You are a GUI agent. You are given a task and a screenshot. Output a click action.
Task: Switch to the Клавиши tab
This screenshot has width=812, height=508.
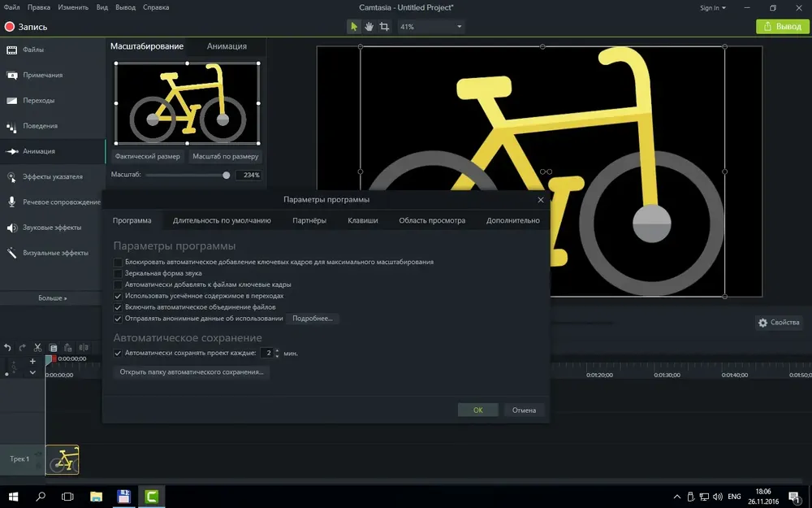[362, 220]
